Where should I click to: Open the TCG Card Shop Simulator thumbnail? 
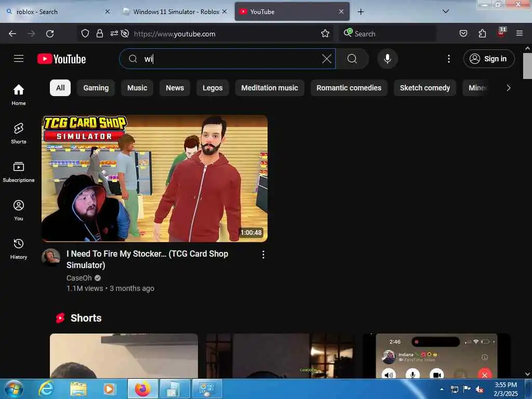click(154, 178)
